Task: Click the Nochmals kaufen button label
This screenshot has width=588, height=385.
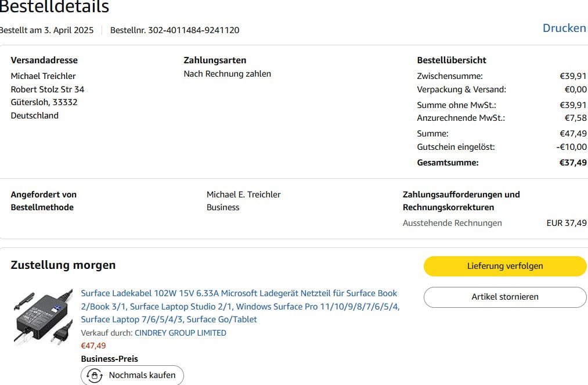Action: [142, 375]
